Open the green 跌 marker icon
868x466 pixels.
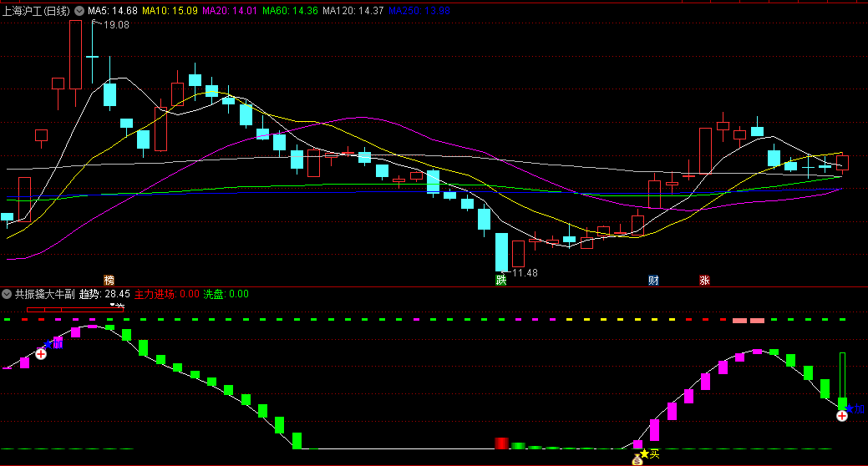[501, 280]
